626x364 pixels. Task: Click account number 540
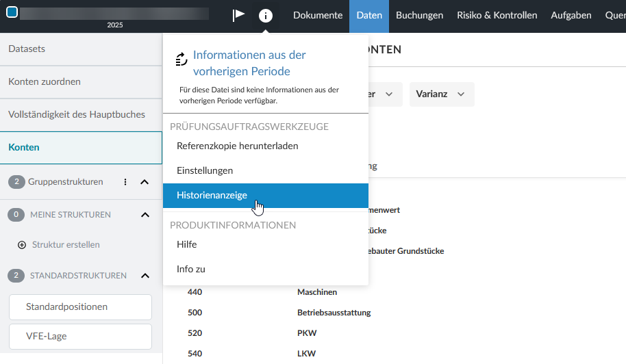tap(195, 354)
